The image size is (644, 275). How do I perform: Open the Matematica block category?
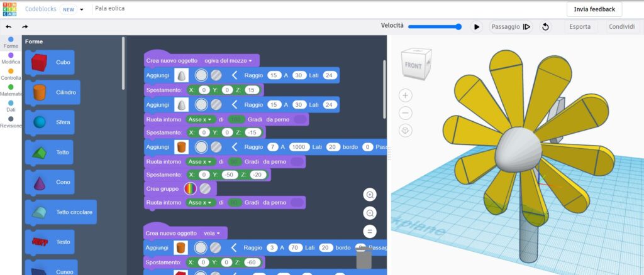coord(11,90)
